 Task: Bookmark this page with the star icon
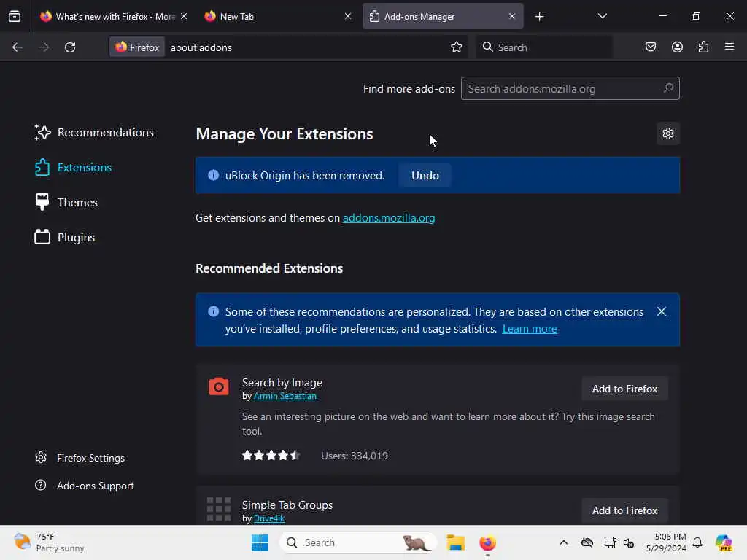point(457,47)
